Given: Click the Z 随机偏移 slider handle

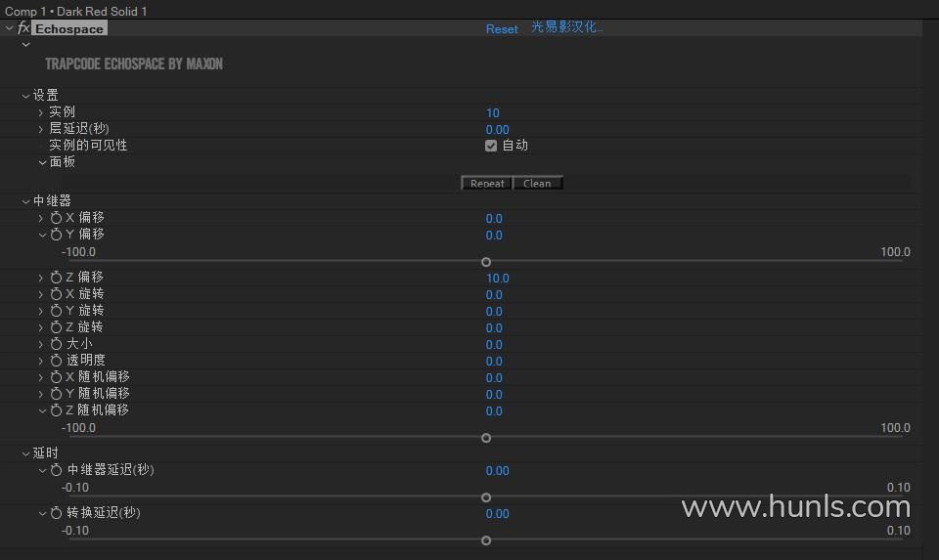Looking at the screenshot, I should [x=486, y=438].
